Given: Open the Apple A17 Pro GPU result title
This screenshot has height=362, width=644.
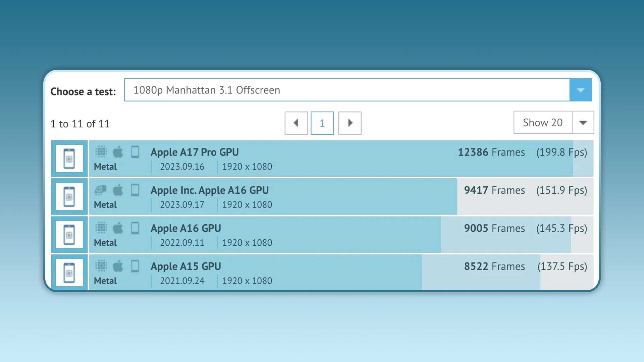Looking at the screenshot, I should click(195, 152).
